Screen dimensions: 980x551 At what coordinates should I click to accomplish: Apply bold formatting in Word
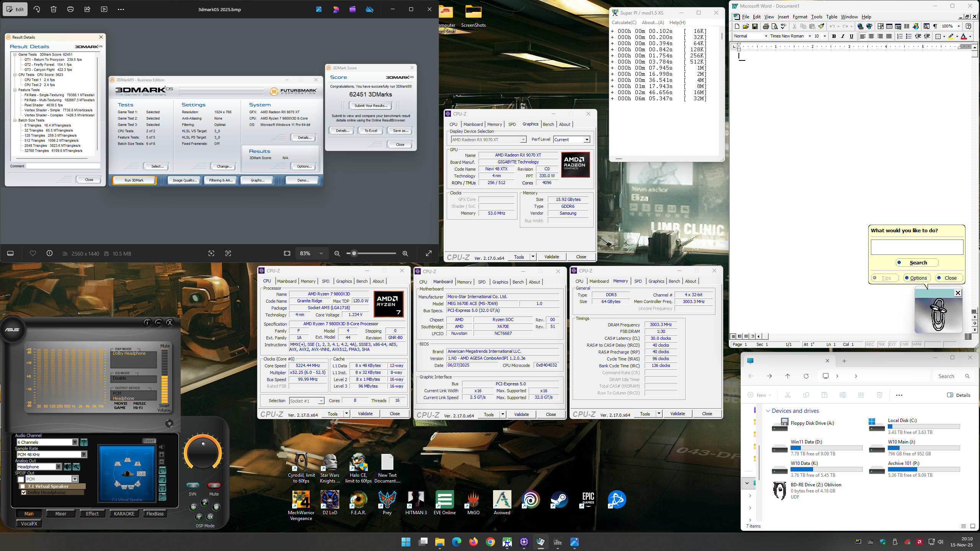click(834, 36)
